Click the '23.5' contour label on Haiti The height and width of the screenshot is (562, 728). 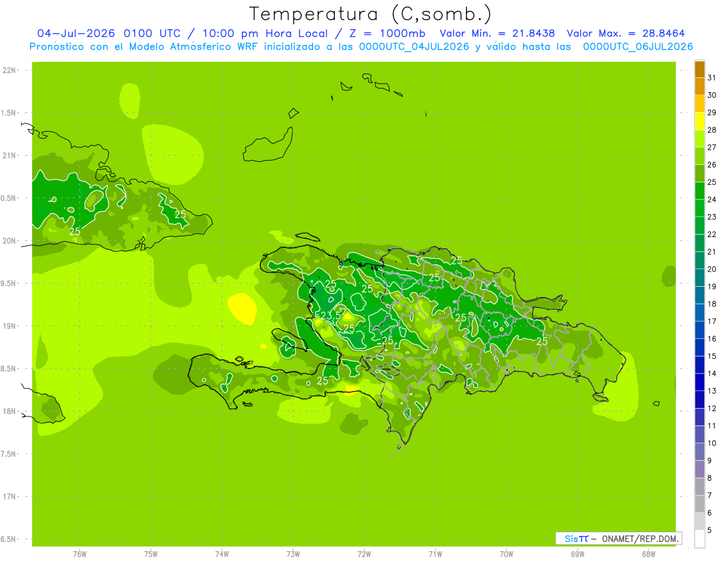point(330,316)
